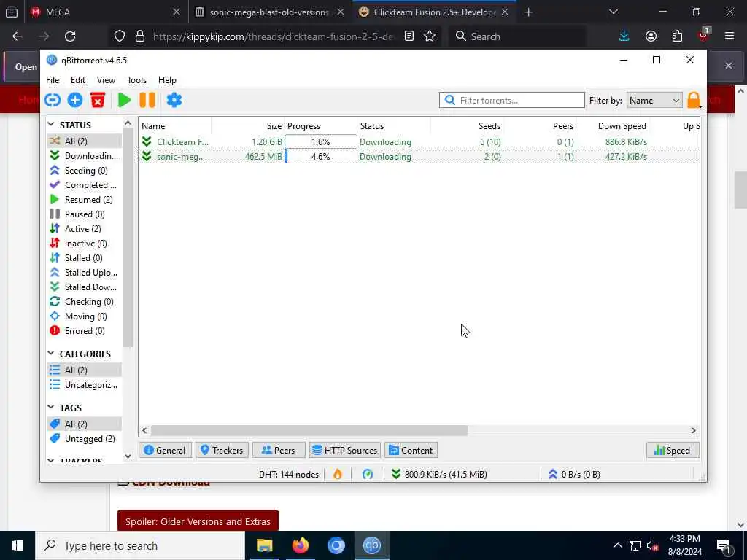Open the View menu

coord(106,80)
